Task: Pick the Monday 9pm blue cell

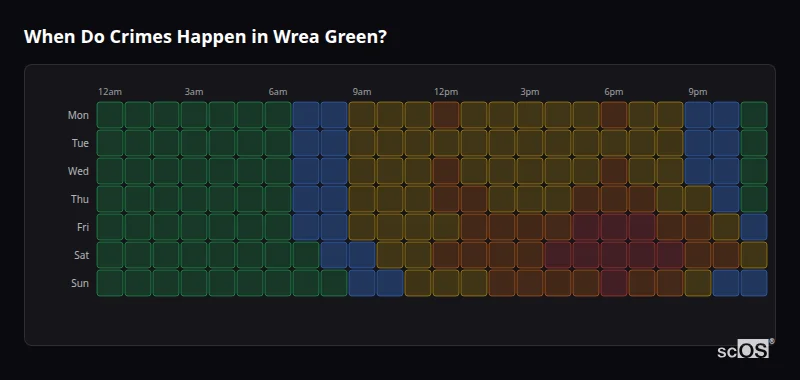Action: (698, 115)
